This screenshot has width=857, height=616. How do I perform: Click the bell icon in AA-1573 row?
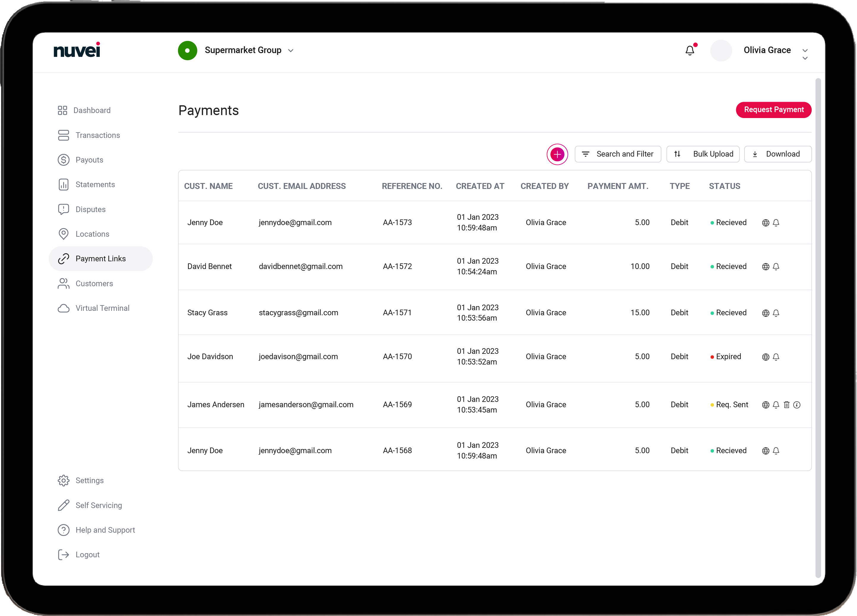click(x=776, y=223)
